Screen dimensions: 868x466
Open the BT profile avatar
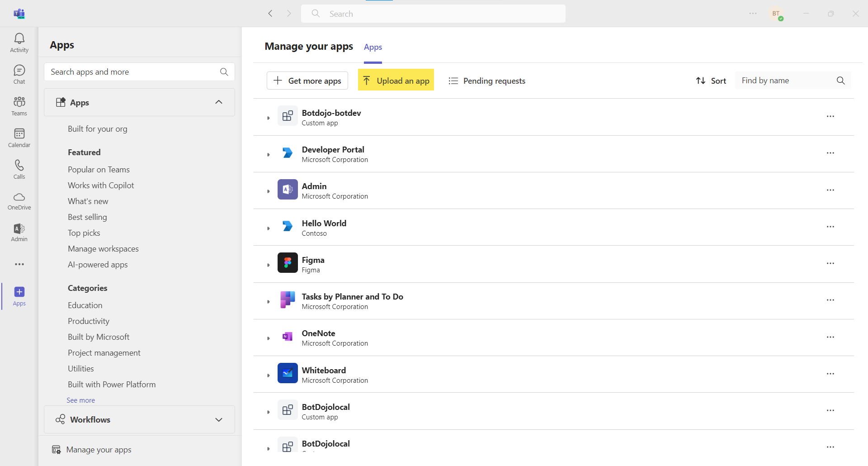click(777, 14)
